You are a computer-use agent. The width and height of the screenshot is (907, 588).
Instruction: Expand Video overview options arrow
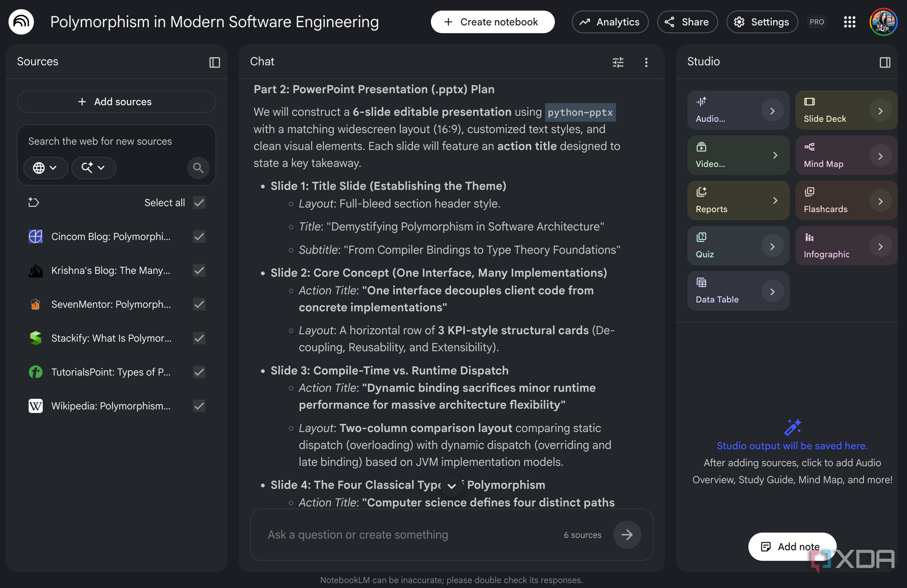pyautogui.click(x=775, y=155)
